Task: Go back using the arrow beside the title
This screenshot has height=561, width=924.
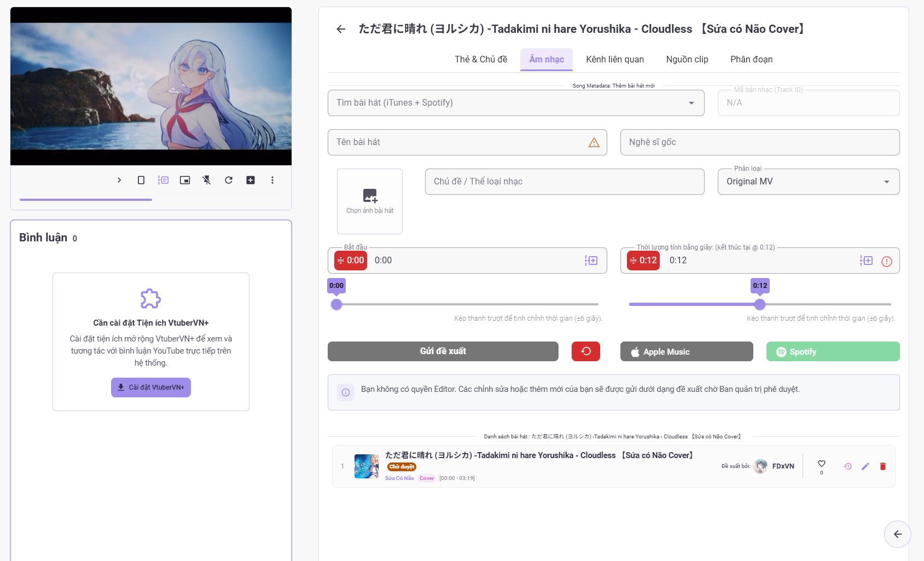Action: 341,29
